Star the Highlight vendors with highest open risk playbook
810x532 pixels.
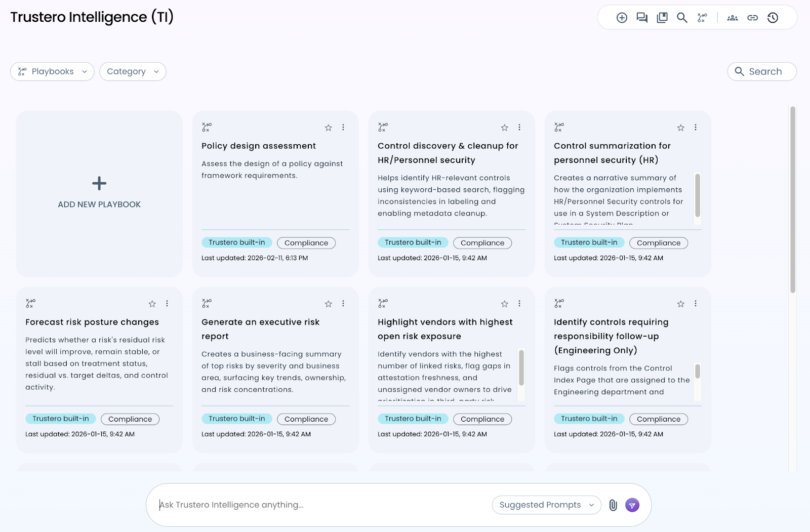(x=505, y=304)
